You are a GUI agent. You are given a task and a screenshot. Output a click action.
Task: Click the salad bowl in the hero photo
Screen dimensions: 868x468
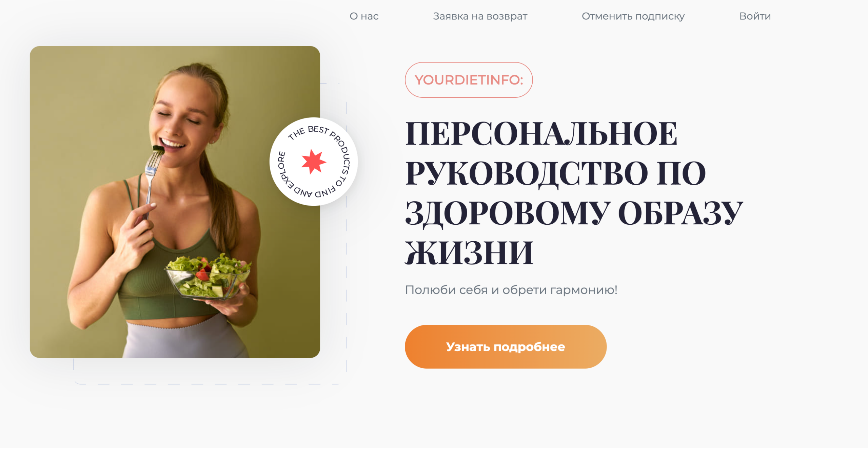(208, 277)
